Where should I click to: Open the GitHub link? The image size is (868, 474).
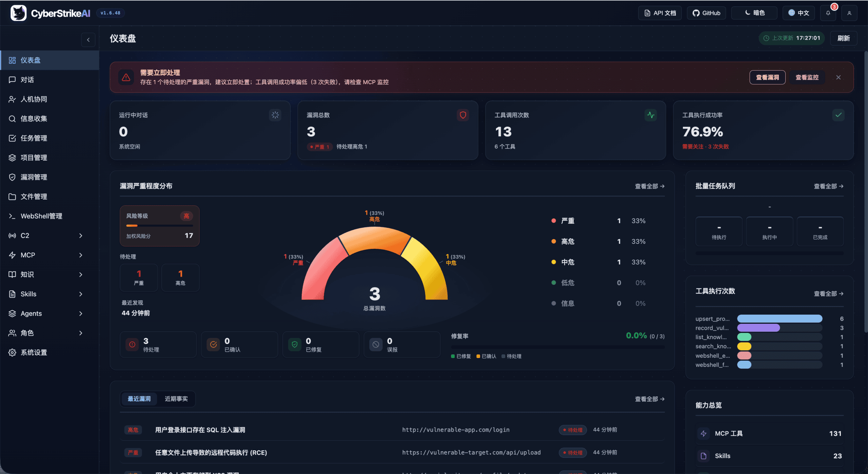point(706,13)
